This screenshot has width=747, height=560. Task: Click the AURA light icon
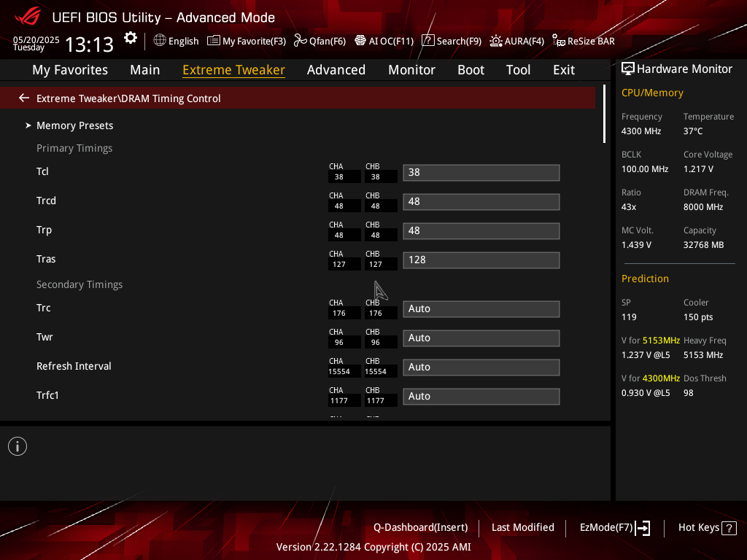[x=496, y=41]
